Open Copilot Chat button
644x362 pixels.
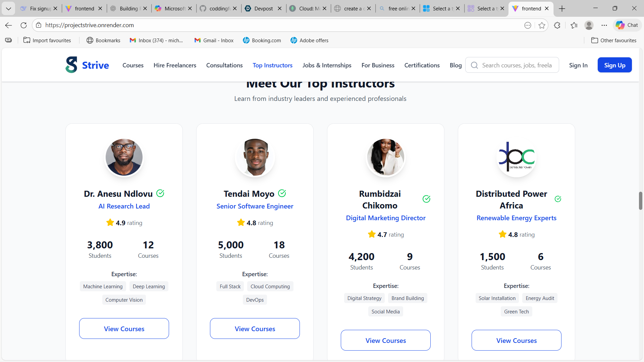[x=627, y=25]
